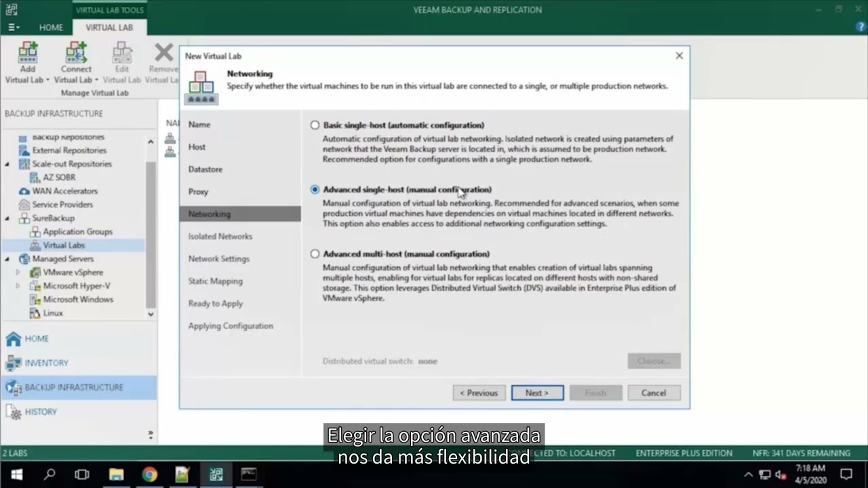The image size is (868, 488).
Task: Select Advanced multi-host manual configuration
Action: (315, 254)
